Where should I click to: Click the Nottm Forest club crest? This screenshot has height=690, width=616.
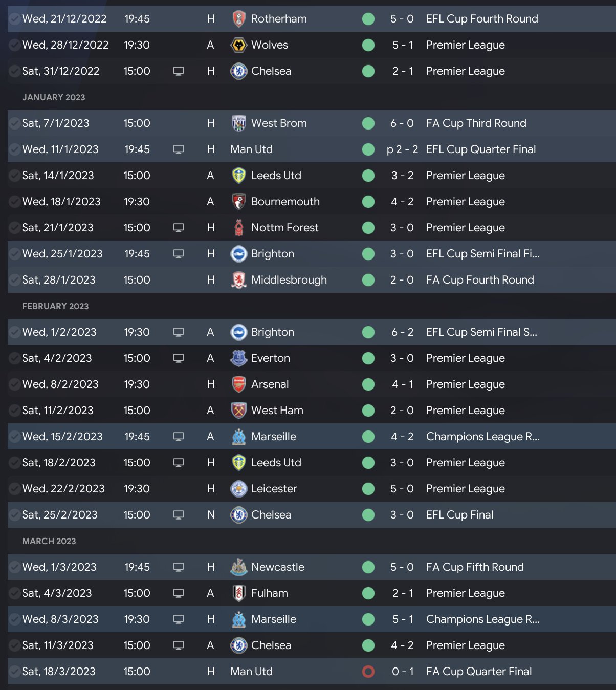tap(238, 228)
